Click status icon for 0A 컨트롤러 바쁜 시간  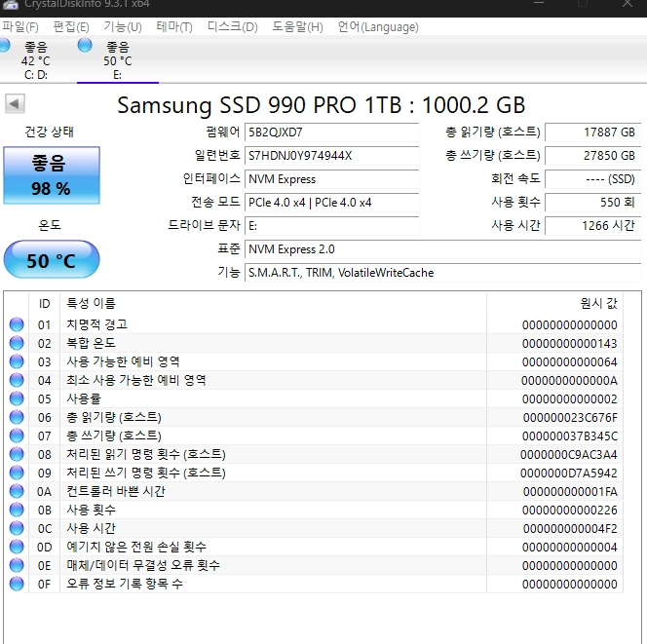tap(17, 491)
